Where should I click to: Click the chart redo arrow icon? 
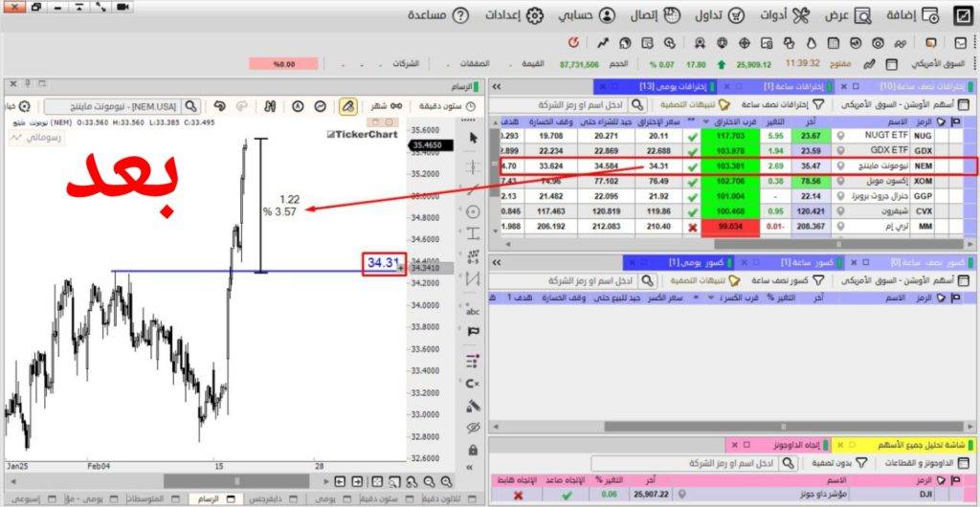(x=242, y=106)
